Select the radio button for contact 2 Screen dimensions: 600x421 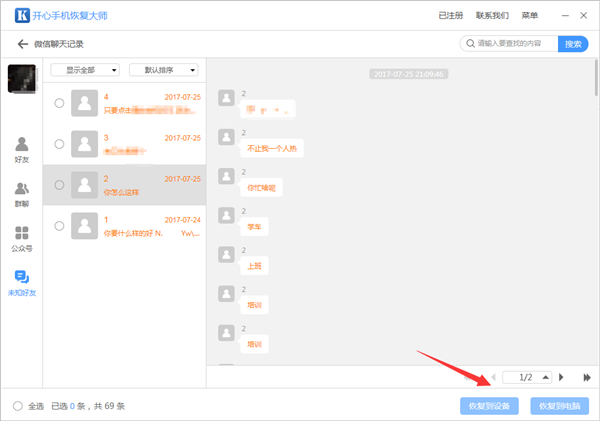(59, 185)
